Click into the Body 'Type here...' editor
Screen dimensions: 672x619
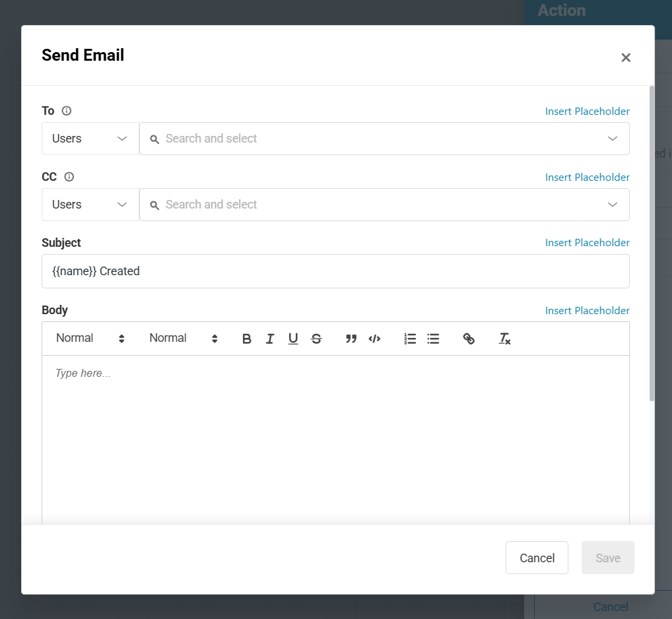click(335, 440)
